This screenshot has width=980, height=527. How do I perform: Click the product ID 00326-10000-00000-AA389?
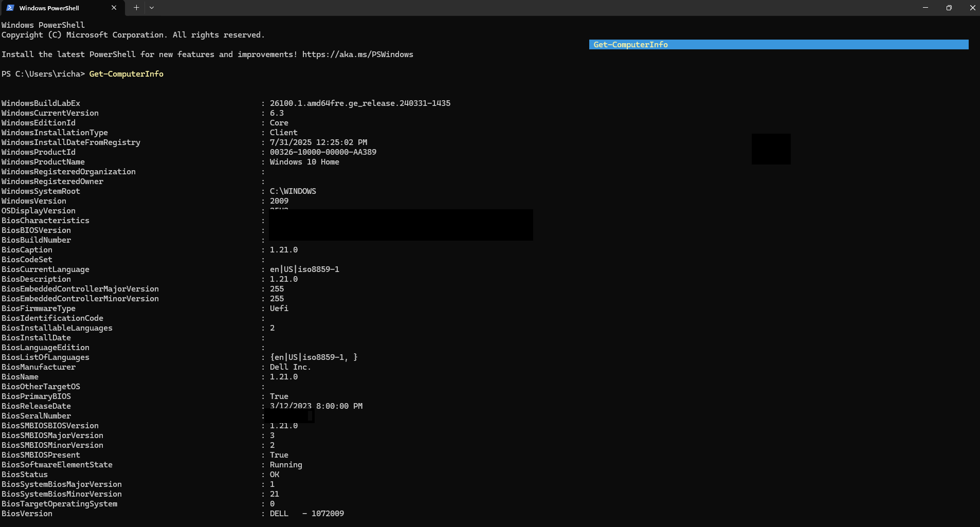[x=323, y=152]
